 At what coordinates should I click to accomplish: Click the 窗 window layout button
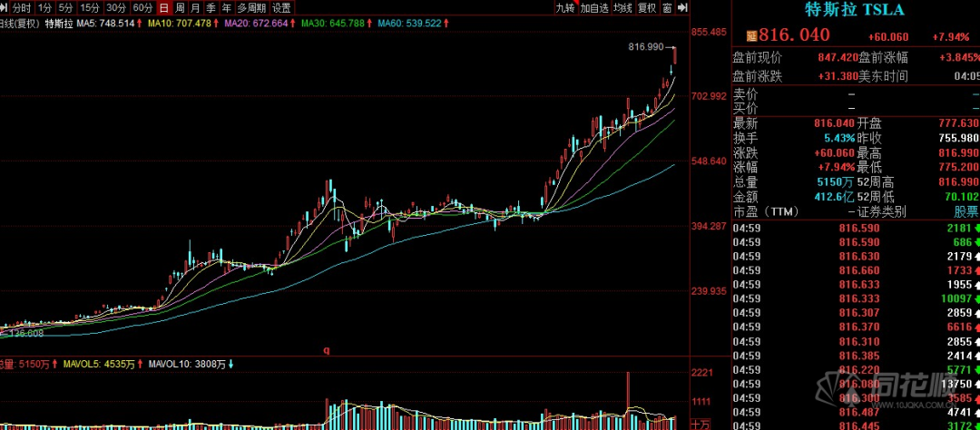coord(668,8)
